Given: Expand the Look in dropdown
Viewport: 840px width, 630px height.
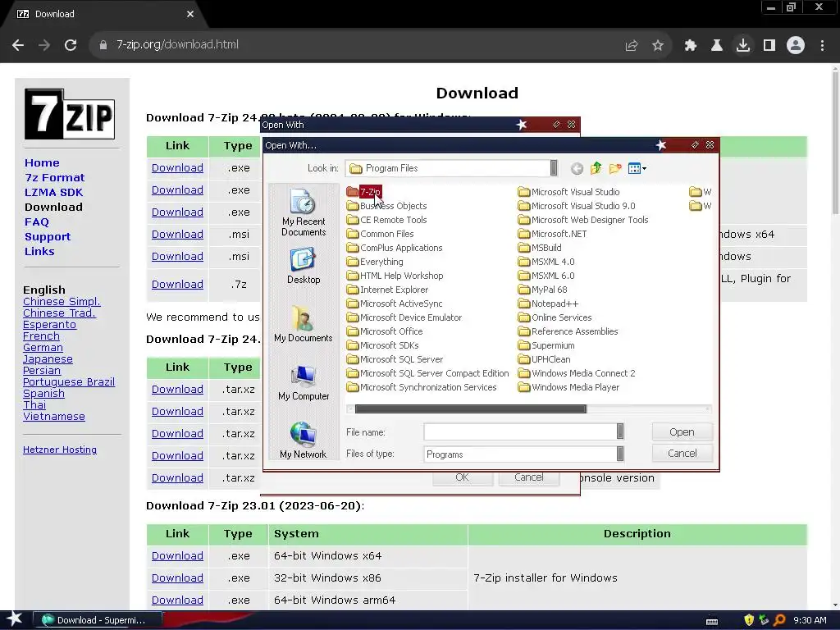Looking at the screenshot, I should [x=554, y=168].
